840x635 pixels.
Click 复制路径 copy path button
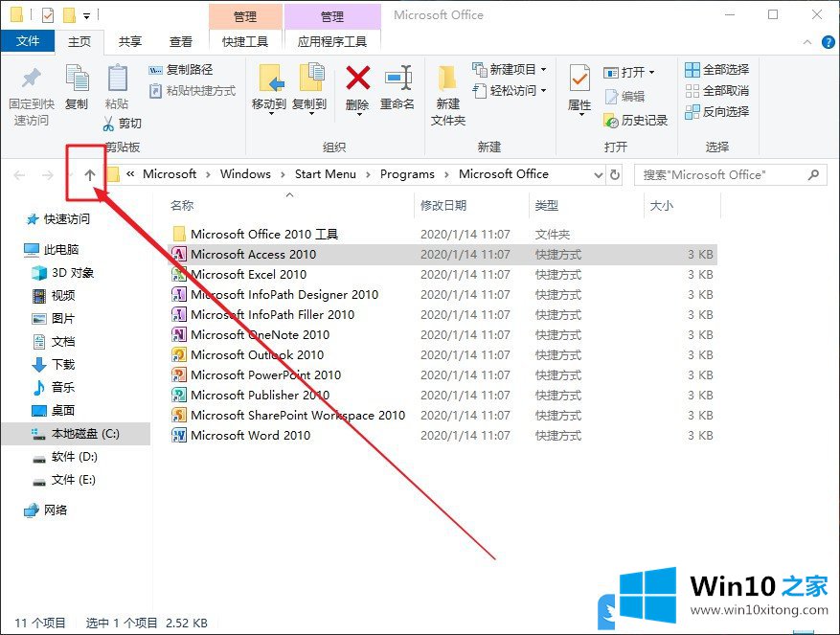click(180, 70)
